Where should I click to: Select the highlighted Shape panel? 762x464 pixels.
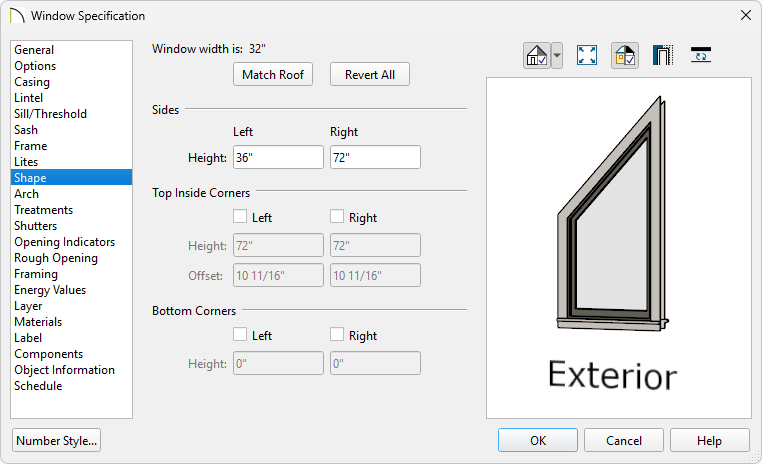[71, 177]
